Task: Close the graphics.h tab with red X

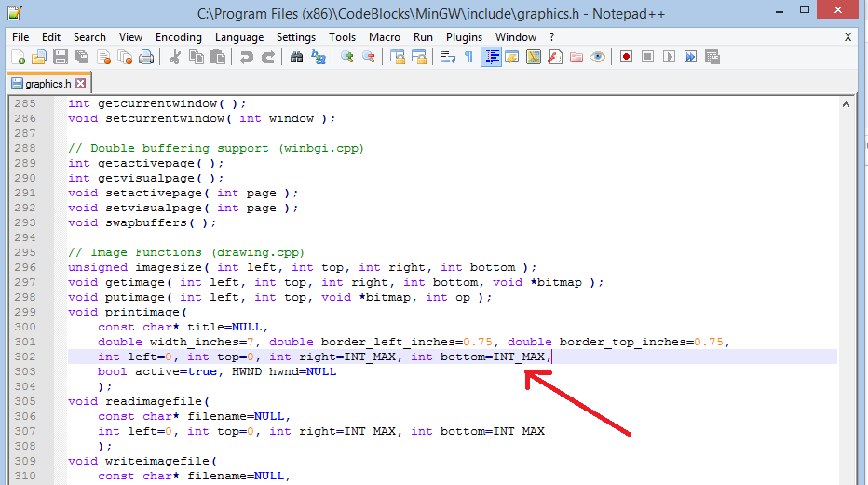Action: click(x=81, y=83)
